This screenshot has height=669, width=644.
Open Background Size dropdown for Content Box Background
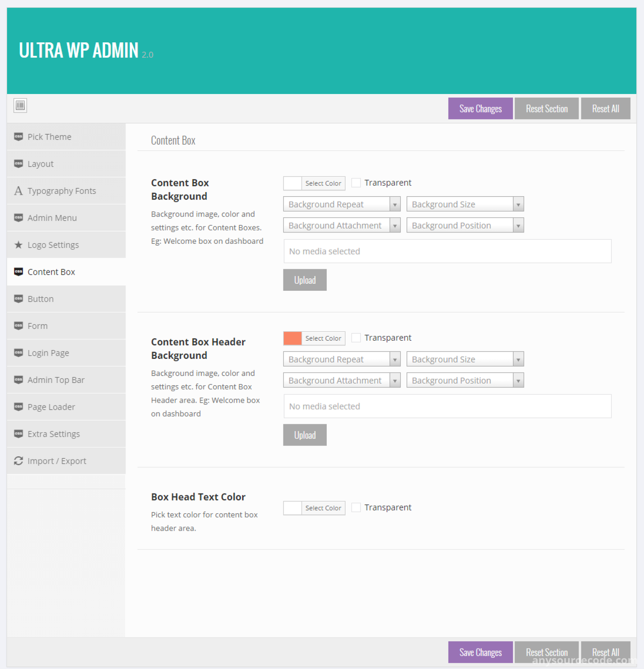[x=465, y=204]
